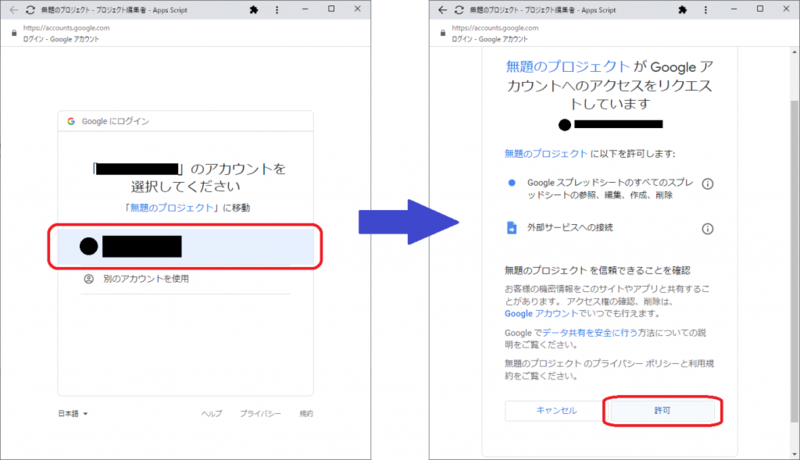The image size is (800, 460).
Task: Click the 別のアカウントを使用 person icon
Action: (x=88, y=279)
